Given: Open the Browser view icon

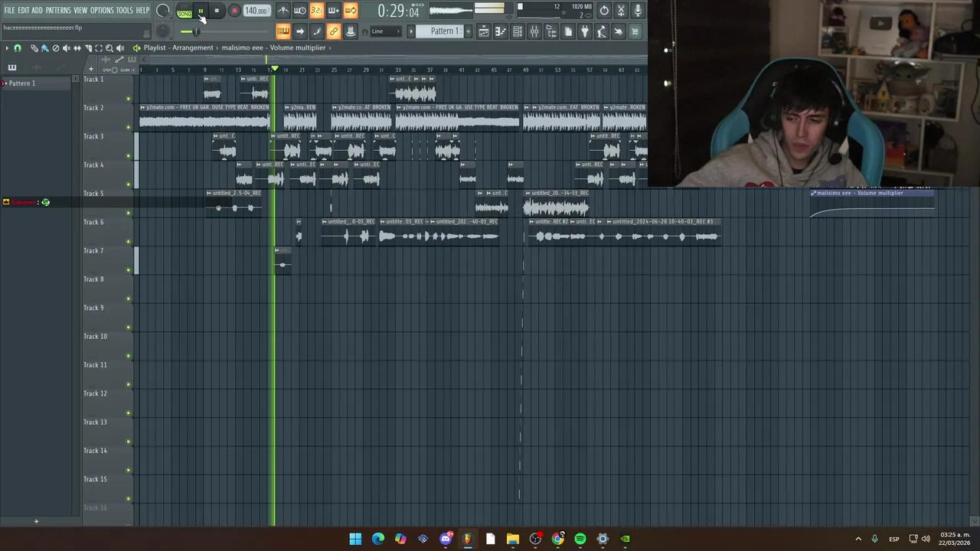Looking at the screenshot, I should tap(551, 31).
